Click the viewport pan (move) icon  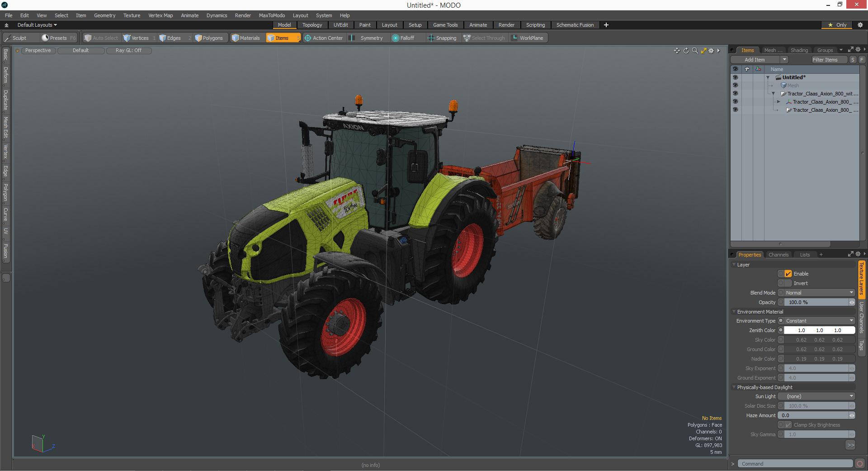click(x=677, y=51)
